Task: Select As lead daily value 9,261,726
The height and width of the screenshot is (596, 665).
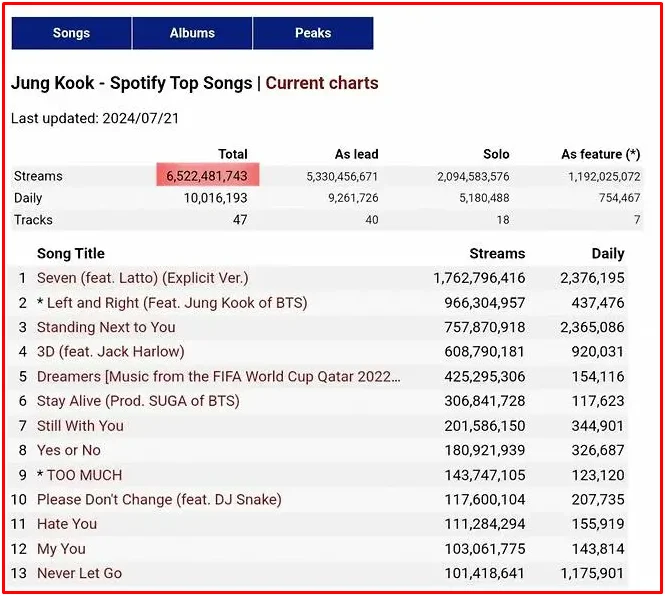Action: pos(353,198)
